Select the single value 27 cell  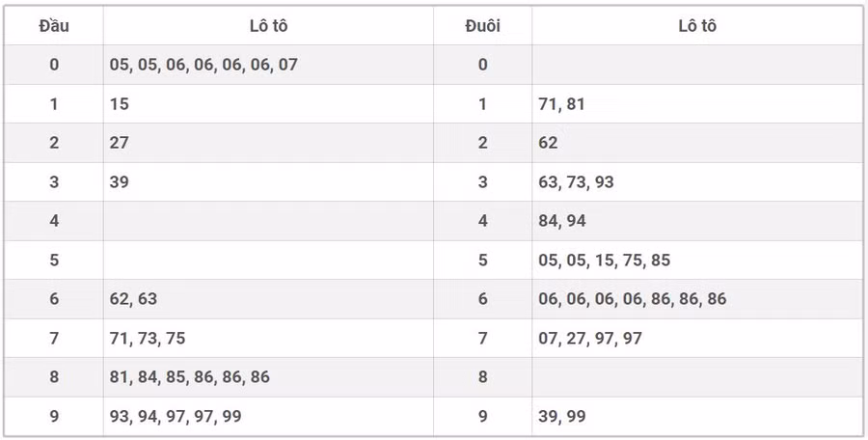click(x=120, y=143)
